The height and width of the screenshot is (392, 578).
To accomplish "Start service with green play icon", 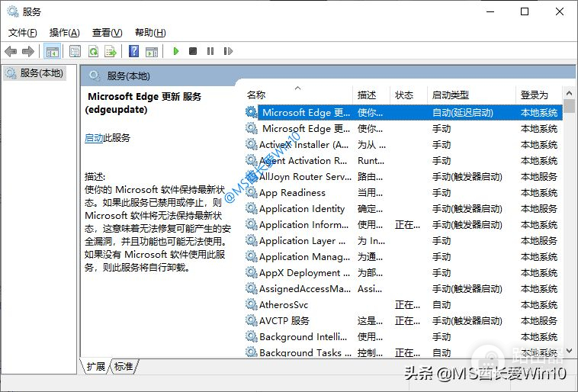I will [x=176, y=51].
